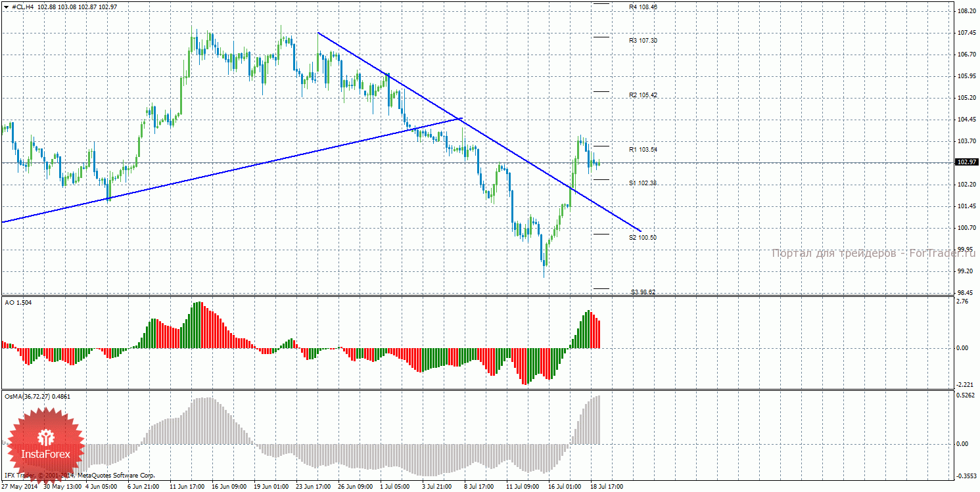This screenshot has width=980, height=492.
Task: Click the 11 Jun 17:00 time label
Action: point(187,487)
